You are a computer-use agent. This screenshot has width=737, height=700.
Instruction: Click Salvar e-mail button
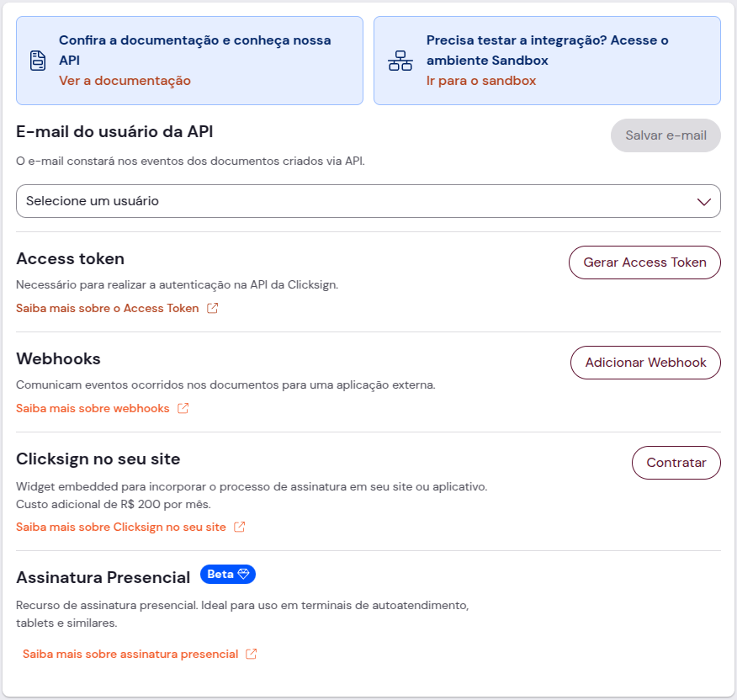(665, 135)
